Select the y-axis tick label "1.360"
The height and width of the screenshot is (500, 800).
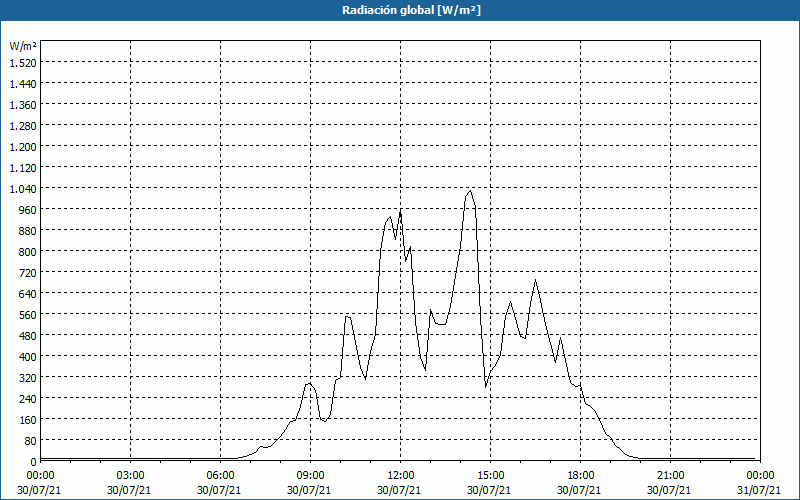23,105
